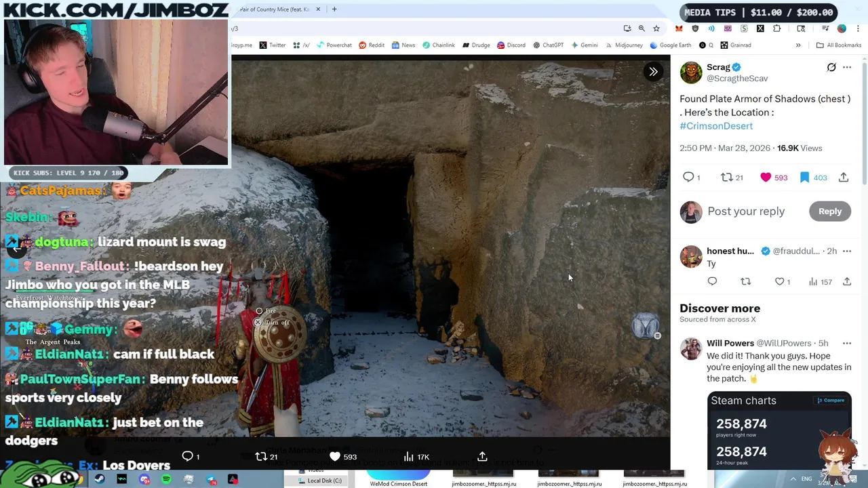The width and height of the screenshot is (868, 488).
Task: Click the reply icon under Scrag's tweet
Action: point(688,177)
